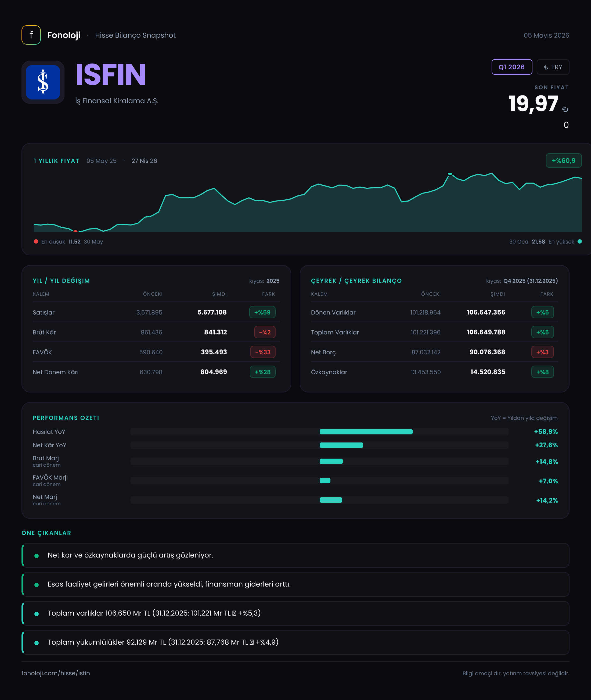Click the +58,9% Hasılat YoY figure
Viewport: 591px width, 700px height.
[x=546, y=432]
